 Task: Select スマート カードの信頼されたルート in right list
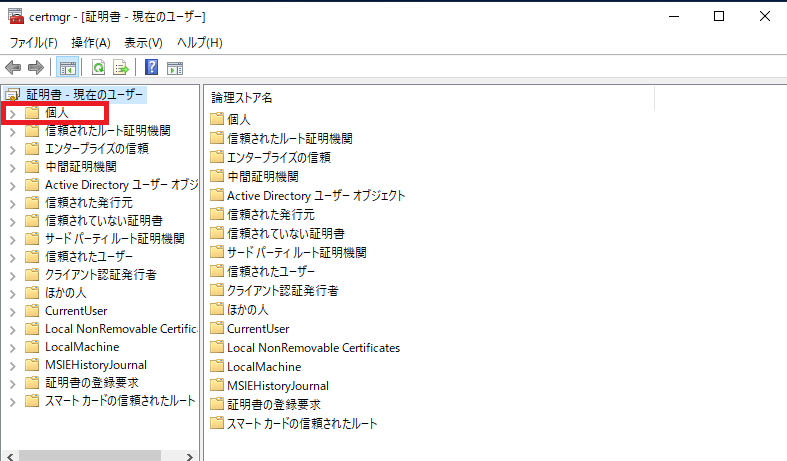(302, 424)
